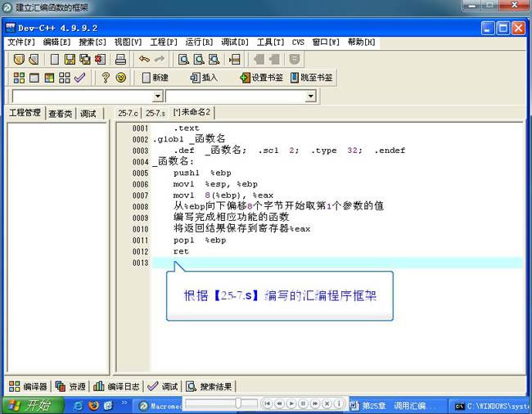Click the New project toolbar icon
The height and width of the screenshot is (414, 532).
[x=19, y=60]
